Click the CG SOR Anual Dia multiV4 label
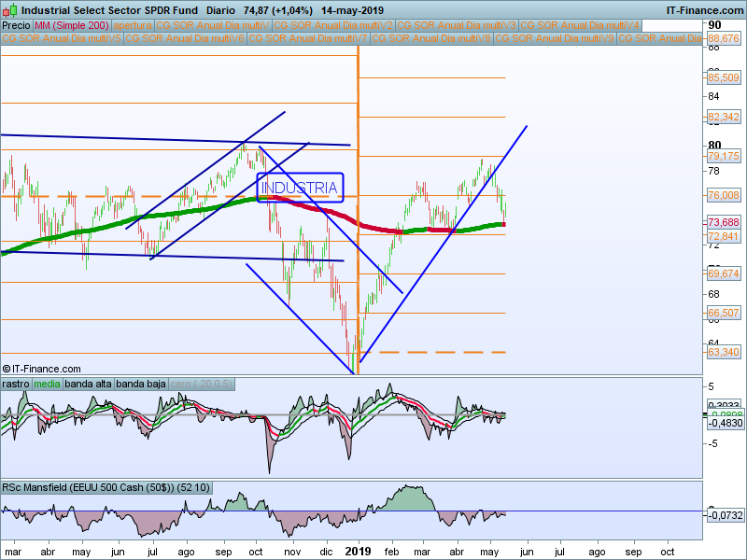Viewport: 747px width, 560px height. [580, 25]
